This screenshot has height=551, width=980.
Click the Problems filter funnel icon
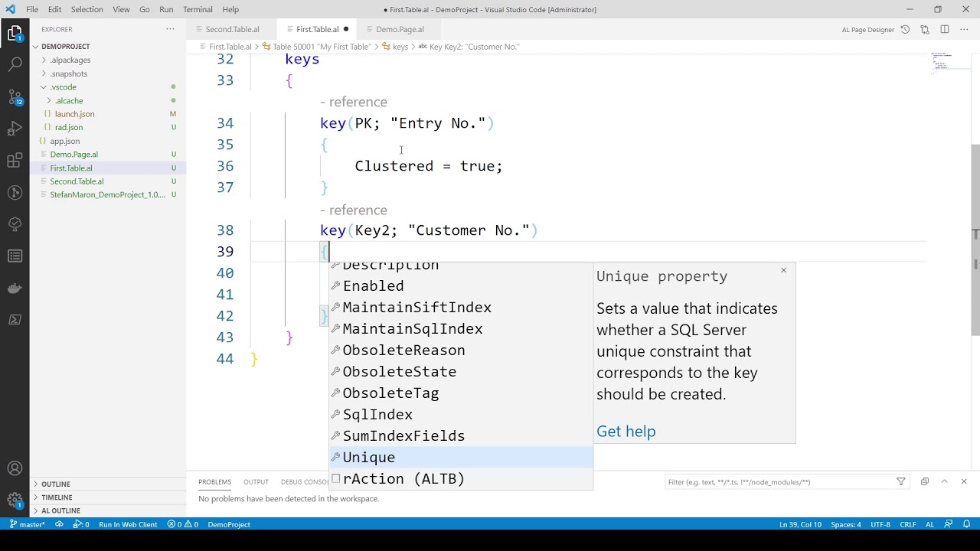[x=901, y=481]
